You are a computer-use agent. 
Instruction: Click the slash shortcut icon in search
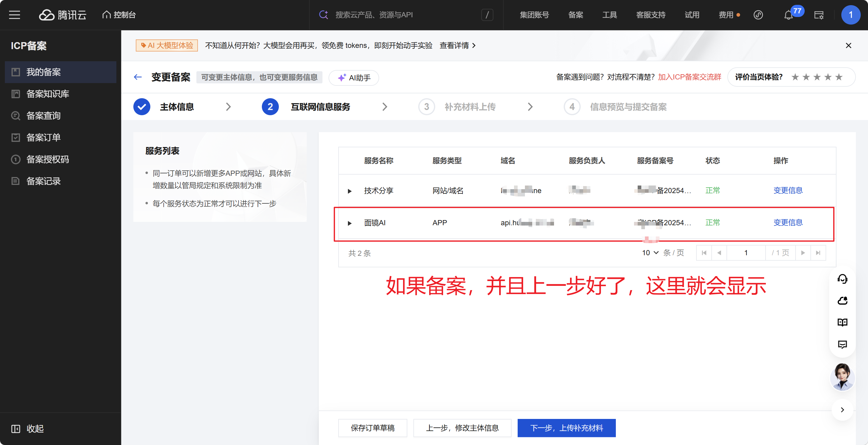[x=487, y=15]
